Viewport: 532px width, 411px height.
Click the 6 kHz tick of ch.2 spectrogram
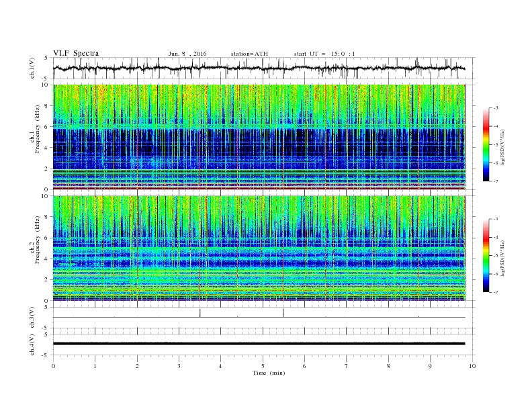[x=47, y=238]
